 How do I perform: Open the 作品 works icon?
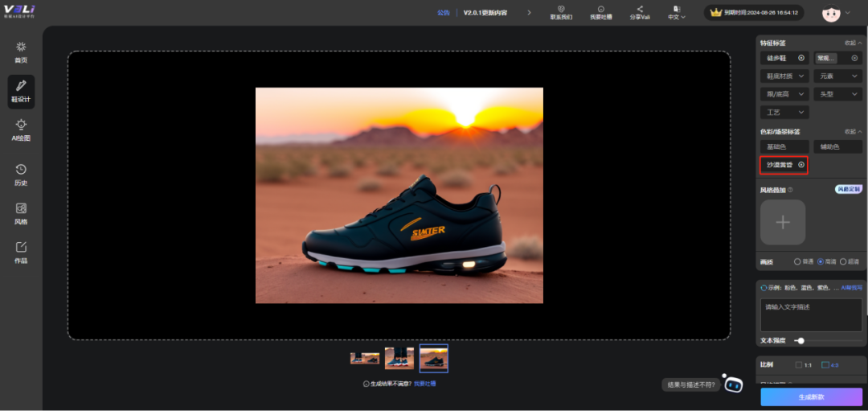pyautogui.click(x=21, y=252)
